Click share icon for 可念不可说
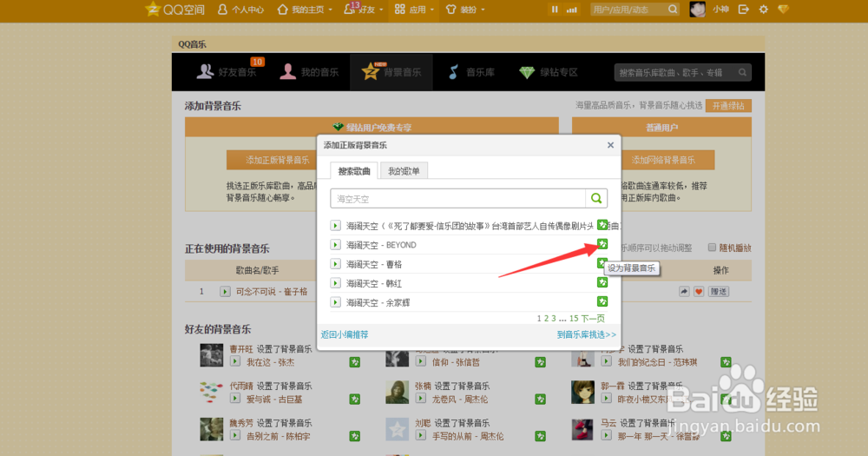This screenshot has width=868, height=456. (684, 292)
